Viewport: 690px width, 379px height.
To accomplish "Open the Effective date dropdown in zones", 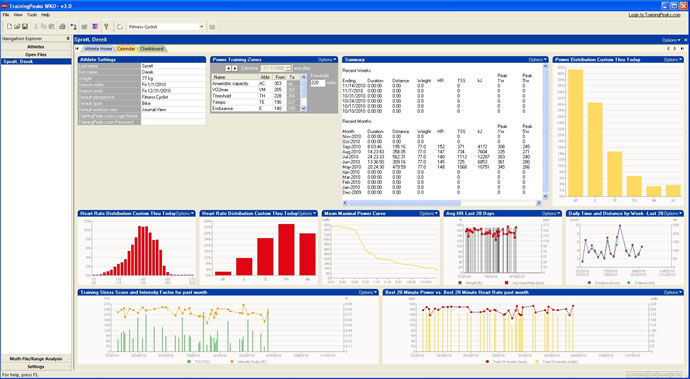I will click(276, 68).
